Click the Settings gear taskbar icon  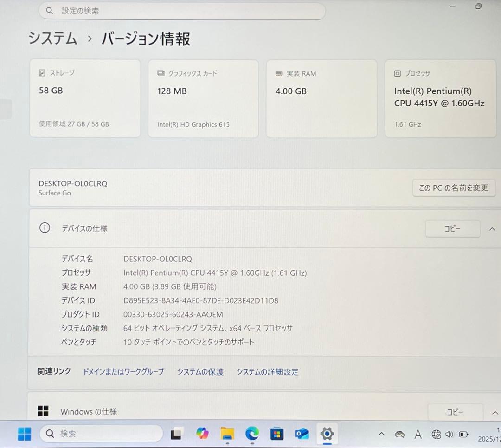point(327,434)
